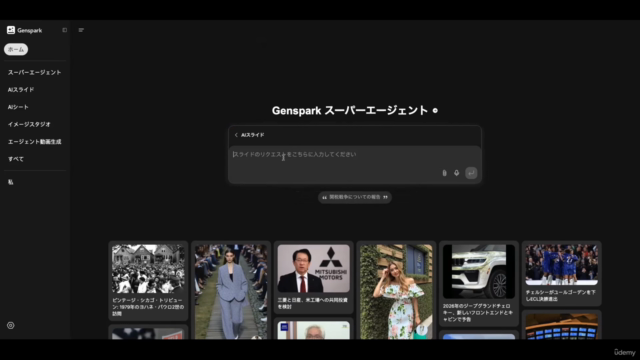Submit request with the enter arrow button
Viewport: 640px width, 360px height.
[x=471, y=173]
